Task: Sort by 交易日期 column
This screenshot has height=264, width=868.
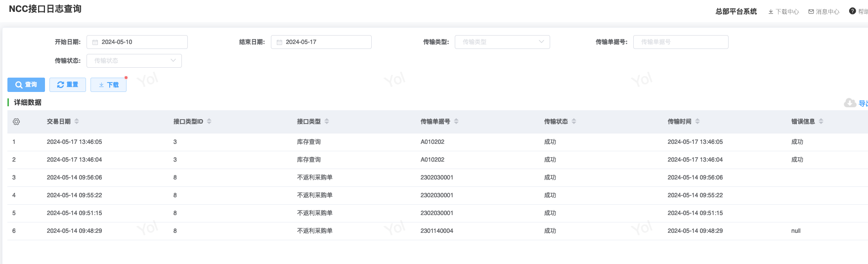Action: 77,122
